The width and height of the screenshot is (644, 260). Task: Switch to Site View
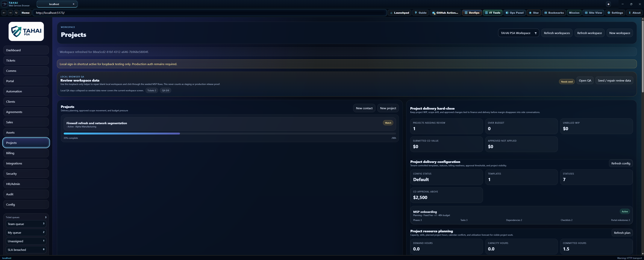tap(593, 13)
